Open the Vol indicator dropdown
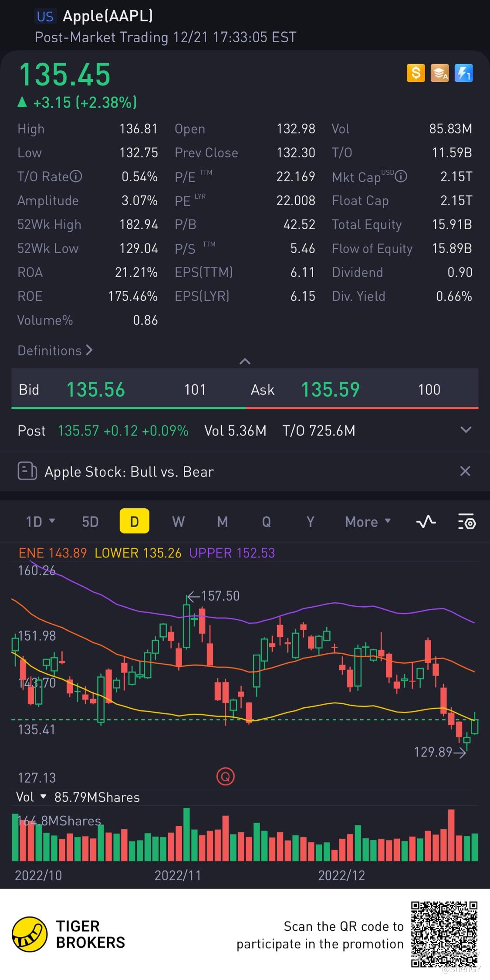490x980 pixels. coord(31,797)
